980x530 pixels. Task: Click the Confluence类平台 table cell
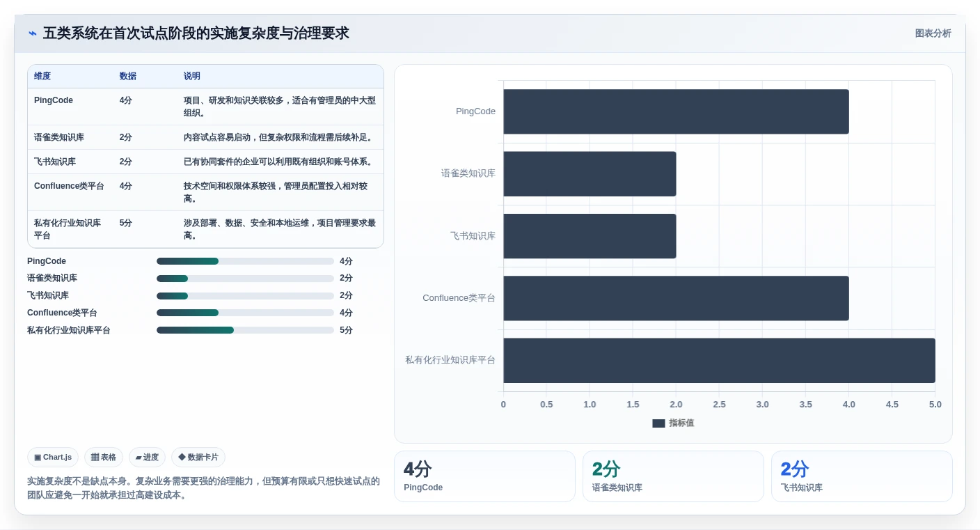69,186
